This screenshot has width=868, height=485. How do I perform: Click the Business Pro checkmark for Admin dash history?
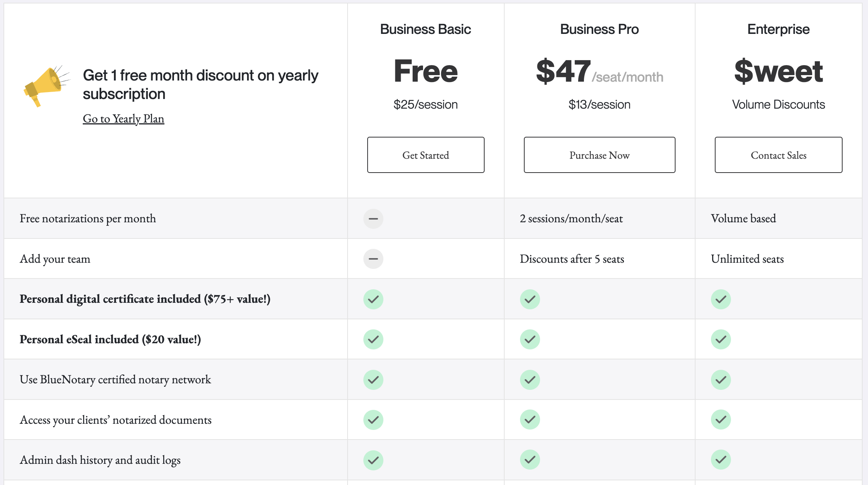click(x=530, y=460)
